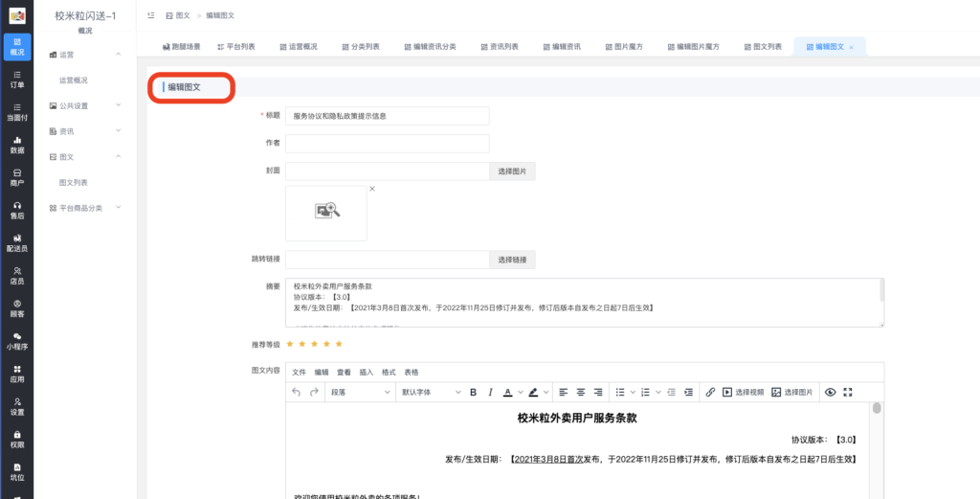
Task: Toggle italic formatting
Action: pos(491,392)
